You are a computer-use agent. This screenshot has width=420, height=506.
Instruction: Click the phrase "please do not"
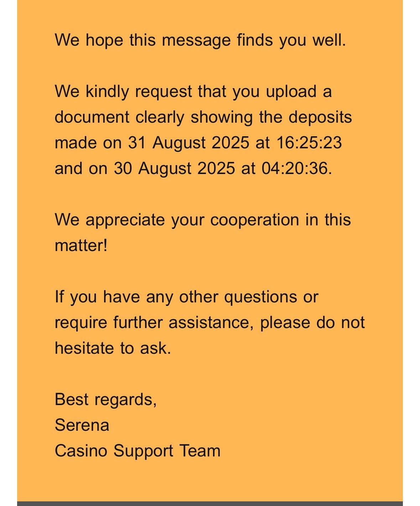point(312,322)
